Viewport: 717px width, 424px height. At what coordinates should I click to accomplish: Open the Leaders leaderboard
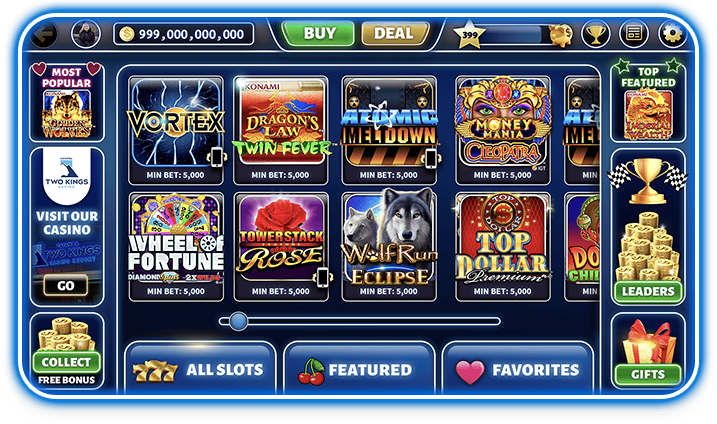pos(648,291)
